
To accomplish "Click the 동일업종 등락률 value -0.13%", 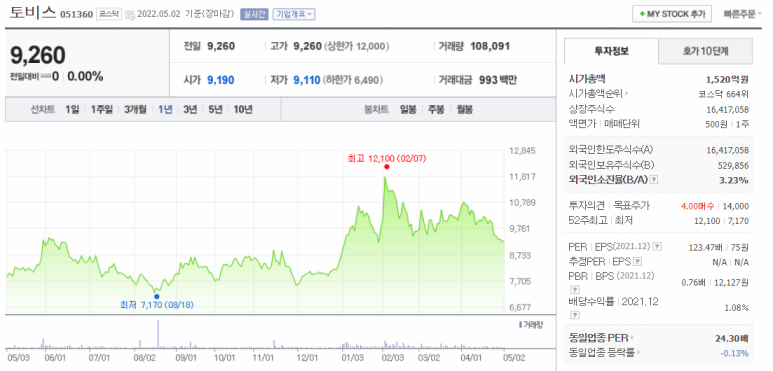I will click(734, 353).
